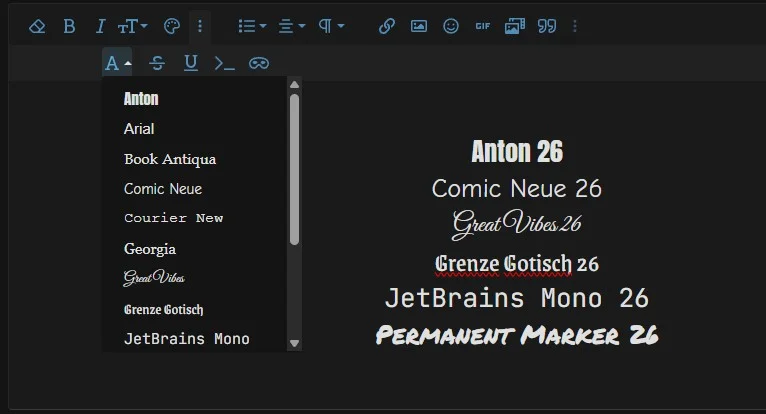Choose Comic Neue font in list
The image size is (766, 414).
[163, 189]
